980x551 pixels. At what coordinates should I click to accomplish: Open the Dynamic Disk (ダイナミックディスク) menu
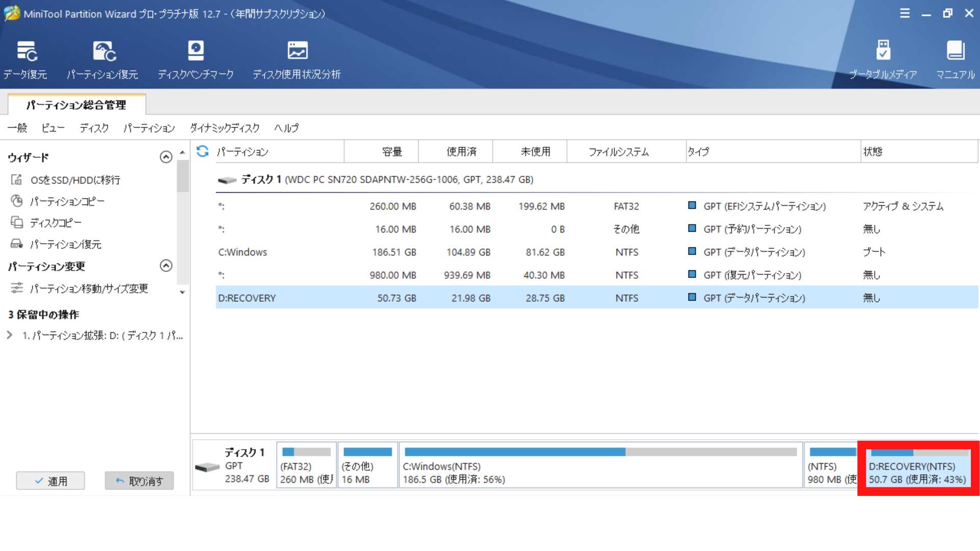pos(225,128)
